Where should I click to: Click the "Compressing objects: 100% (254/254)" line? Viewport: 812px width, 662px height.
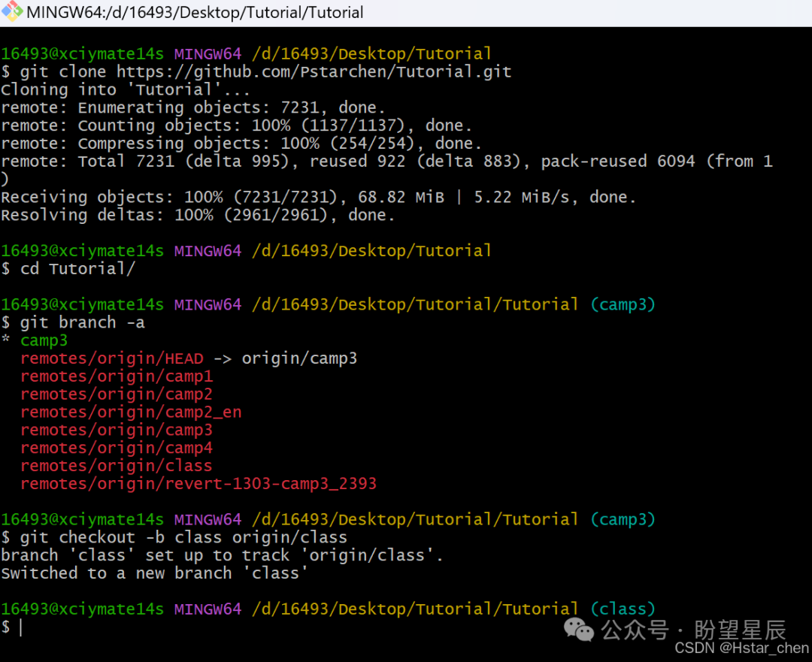(241, 144)
